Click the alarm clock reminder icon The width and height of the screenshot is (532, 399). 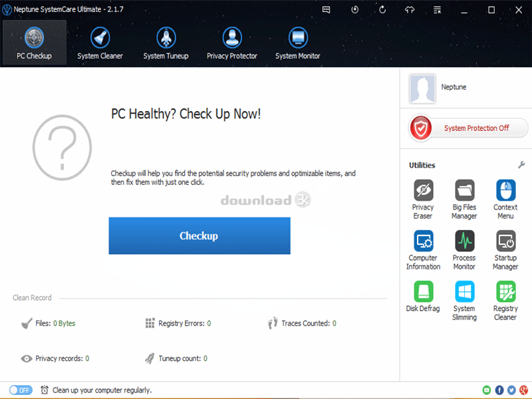pos(45,390)
